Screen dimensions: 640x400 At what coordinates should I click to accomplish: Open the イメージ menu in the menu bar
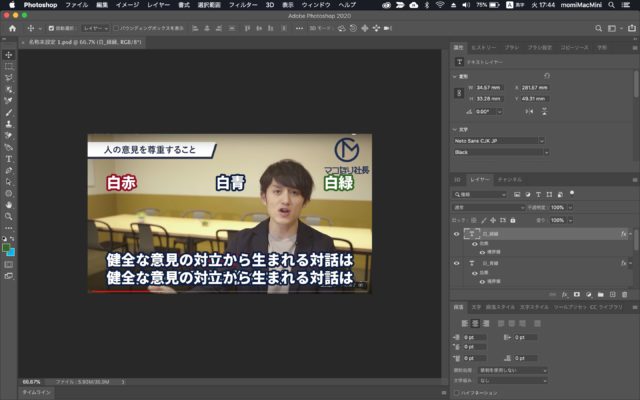point(127,5)
